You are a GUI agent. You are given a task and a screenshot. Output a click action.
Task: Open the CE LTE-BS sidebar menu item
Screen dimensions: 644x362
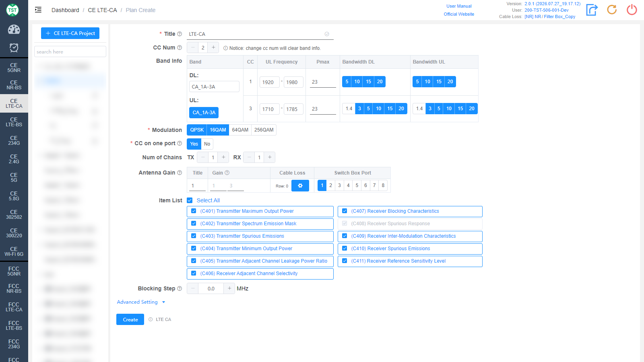click(14, 122)
